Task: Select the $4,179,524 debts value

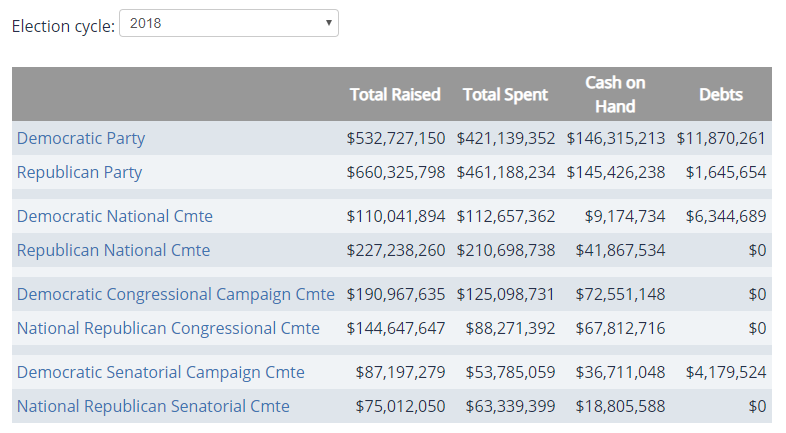Action: point(726,373)
